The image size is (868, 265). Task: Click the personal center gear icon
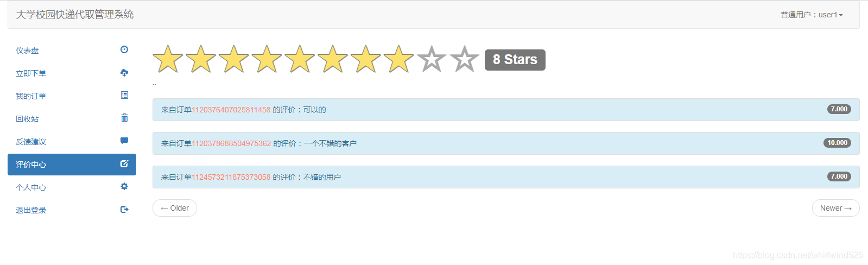point(124,187)
